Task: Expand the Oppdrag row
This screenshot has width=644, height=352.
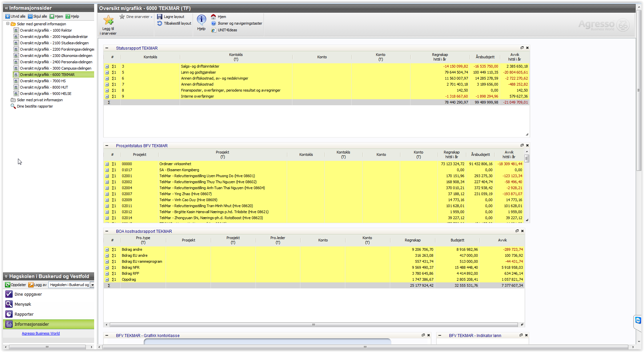Action: coord(107,279)
